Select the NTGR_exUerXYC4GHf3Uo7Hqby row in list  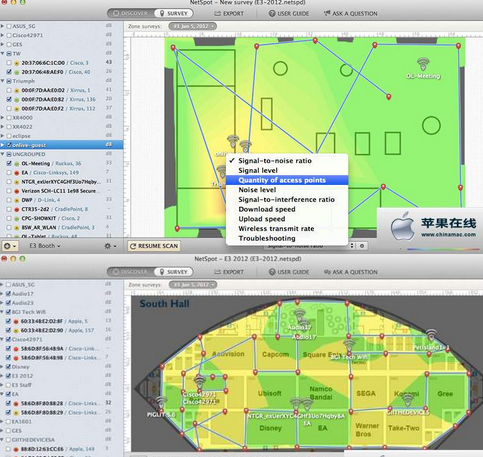62,182
